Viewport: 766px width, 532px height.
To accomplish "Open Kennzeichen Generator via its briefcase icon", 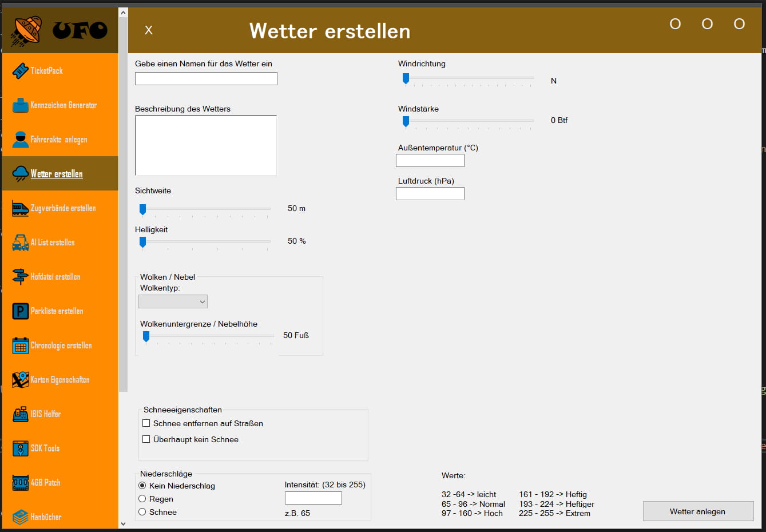I will [x=20, y=105].
